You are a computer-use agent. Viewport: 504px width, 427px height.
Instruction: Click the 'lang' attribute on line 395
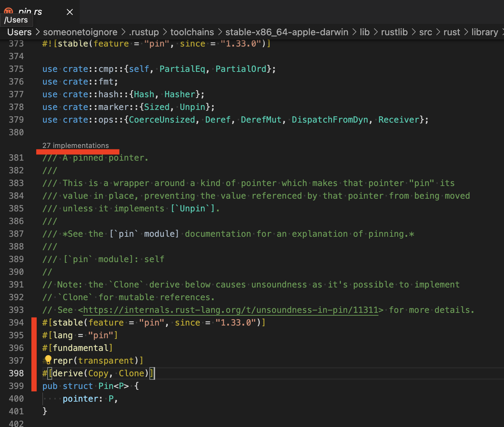tap(63, 335)
